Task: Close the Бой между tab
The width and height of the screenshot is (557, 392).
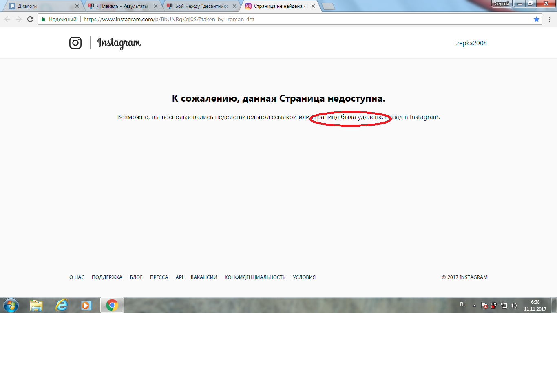Action: pos(234,6)
